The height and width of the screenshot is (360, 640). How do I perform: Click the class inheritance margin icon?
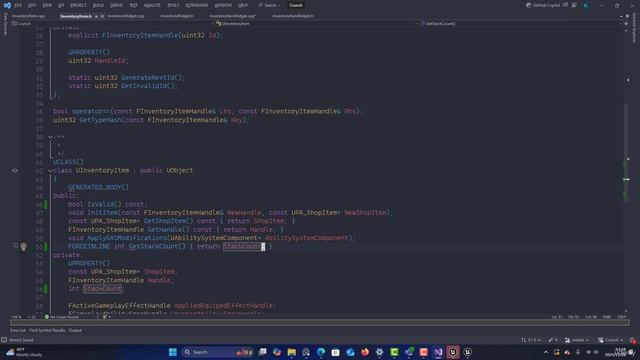pos(15,171)
